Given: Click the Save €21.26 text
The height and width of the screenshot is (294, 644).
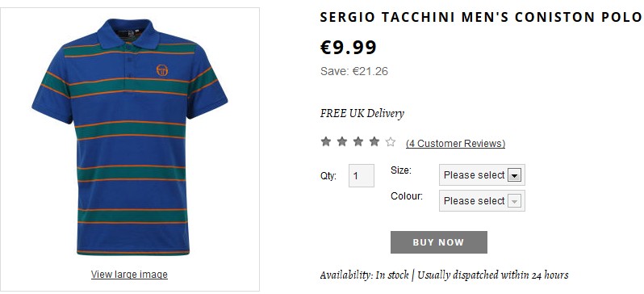Looking at the screenshot, I should click(x=354, y=71).
